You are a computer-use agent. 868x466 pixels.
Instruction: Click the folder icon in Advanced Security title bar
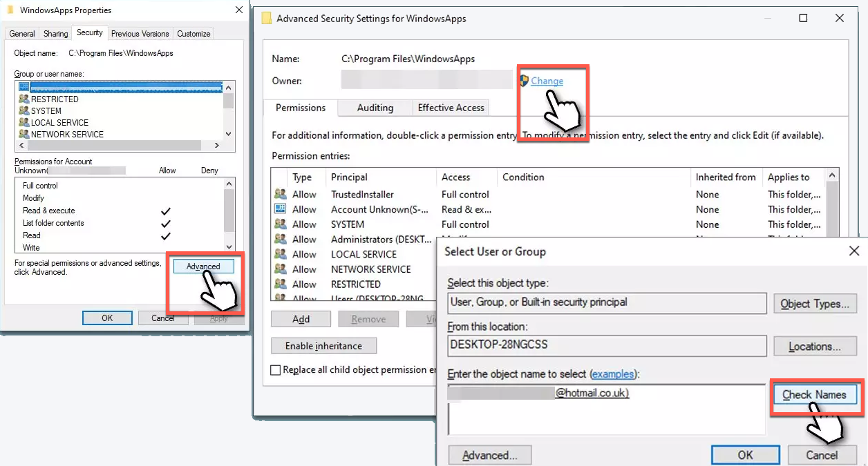pyautogui.click(x=266, y=18)
